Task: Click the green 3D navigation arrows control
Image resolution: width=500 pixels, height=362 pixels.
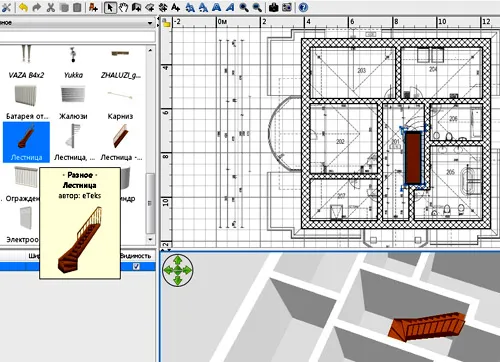Action: click(178, 270)
